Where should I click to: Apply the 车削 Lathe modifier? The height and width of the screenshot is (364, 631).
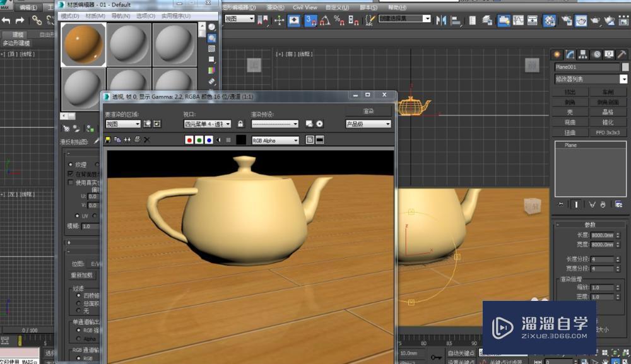[x=609, y=92]
